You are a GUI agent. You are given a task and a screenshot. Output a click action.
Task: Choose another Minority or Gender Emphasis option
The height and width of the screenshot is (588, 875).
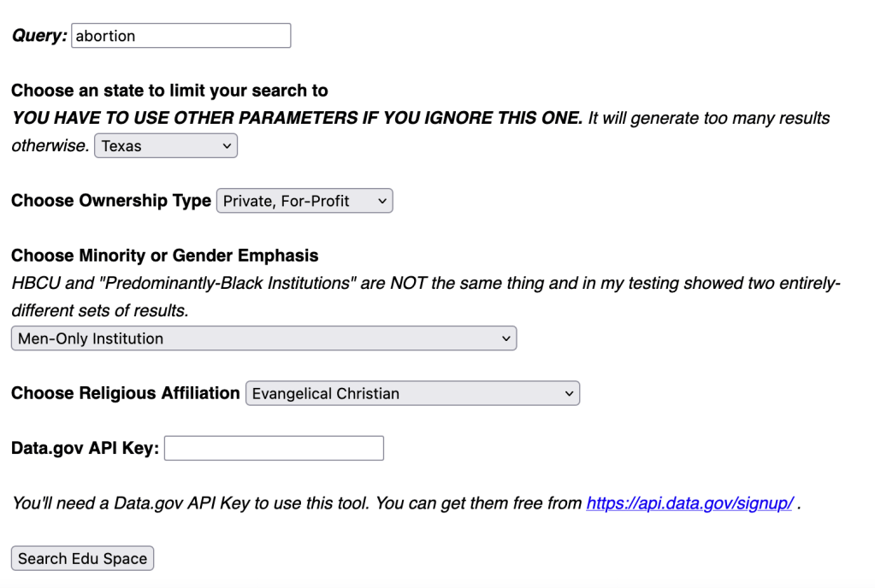(x=263, y=338)
